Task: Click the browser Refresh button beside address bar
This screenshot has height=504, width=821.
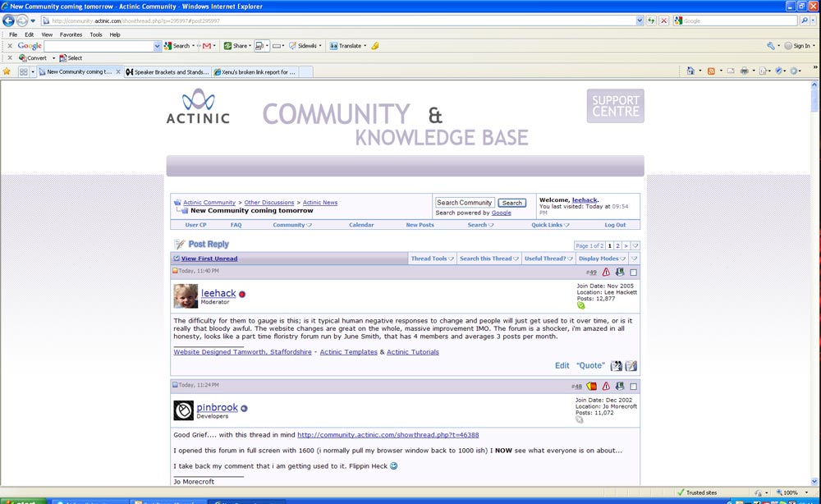Action: click(651, 21)
